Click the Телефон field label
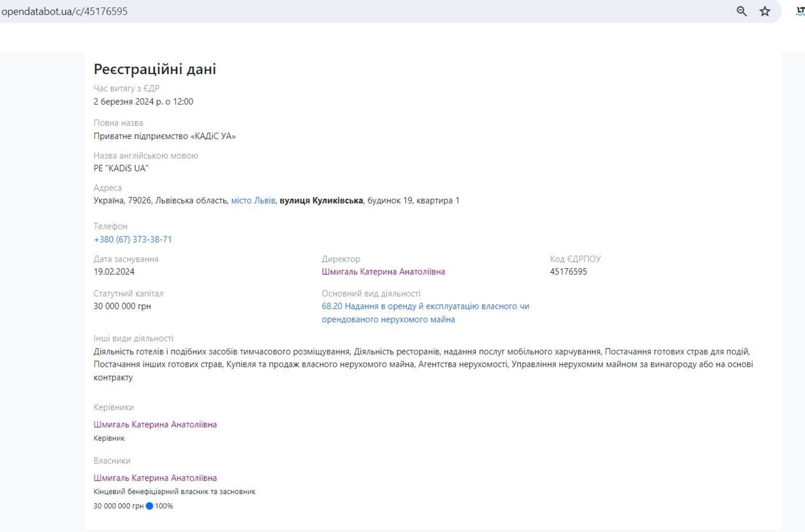805x532 pixels. pyautogui.click(x=110, y=226)
